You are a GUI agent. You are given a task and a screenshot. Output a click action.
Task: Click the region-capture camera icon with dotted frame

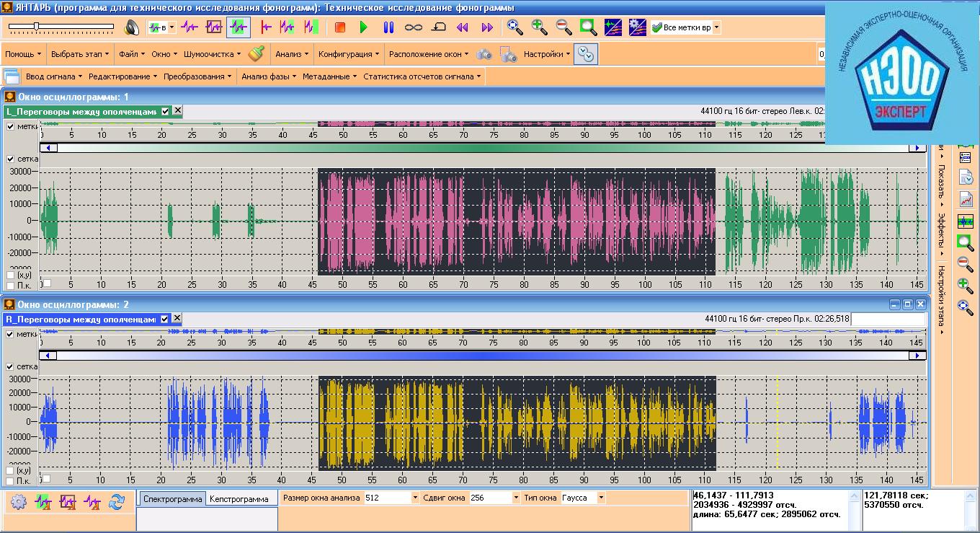pyautogui.click(x=509, y=54)
